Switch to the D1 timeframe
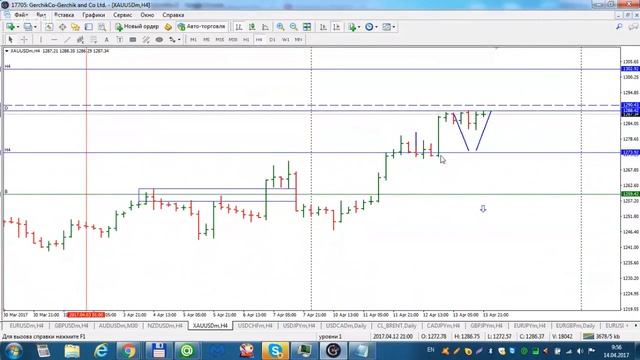The height and width of the screenshot is (360, 640). click(x=272, y=40)
